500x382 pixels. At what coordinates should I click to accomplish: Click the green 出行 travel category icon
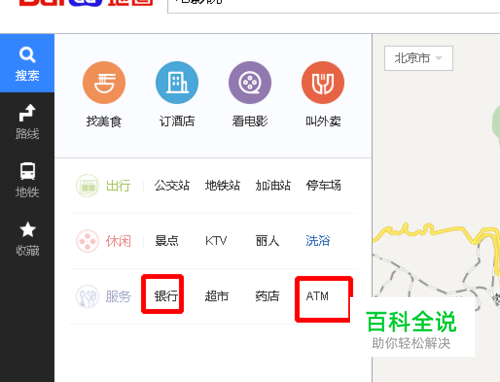87,186
